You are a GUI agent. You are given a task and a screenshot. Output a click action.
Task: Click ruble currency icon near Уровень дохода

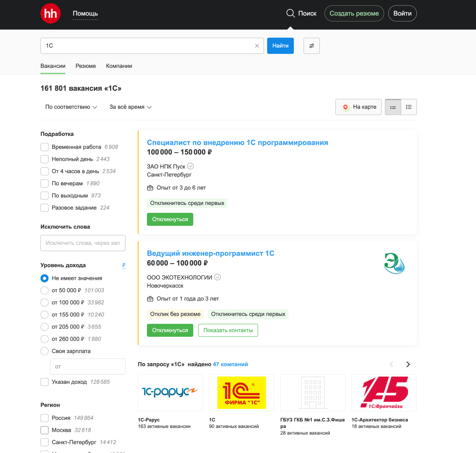tap(124, 265)
